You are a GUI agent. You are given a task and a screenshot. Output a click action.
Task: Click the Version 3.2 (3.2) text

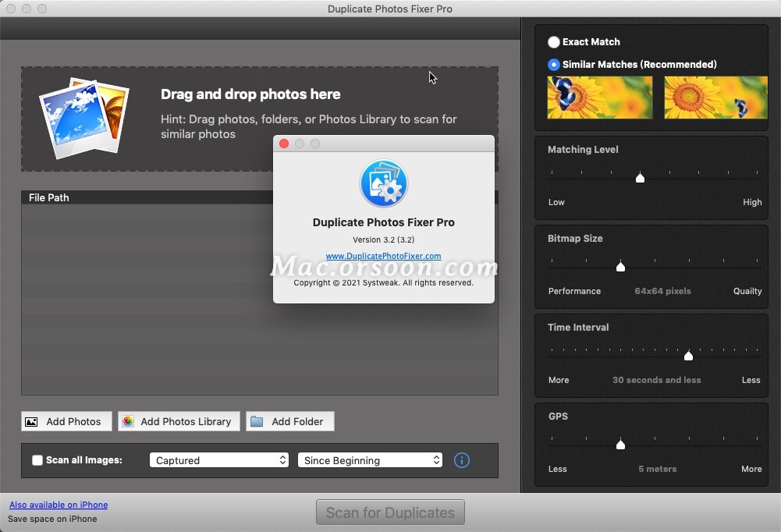coord(384,239)
